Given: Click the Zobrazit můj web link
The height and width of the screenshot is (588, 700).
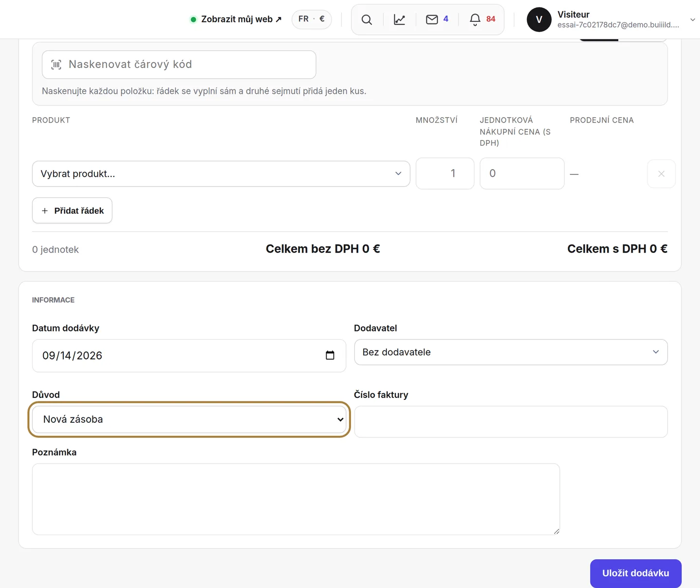Looking at the screenshot, I should point(236,19).
